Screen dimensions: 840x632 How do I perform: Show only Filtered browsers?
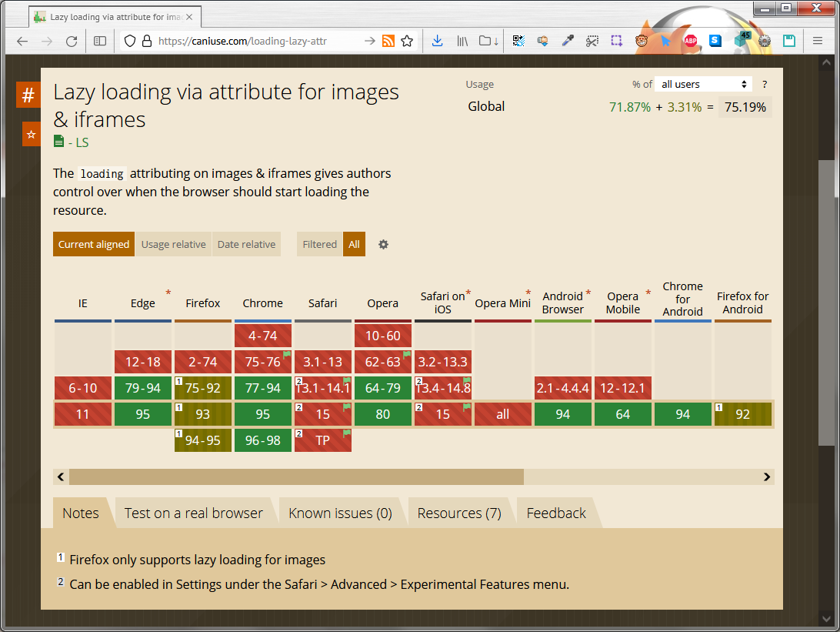tap(320, 245)
